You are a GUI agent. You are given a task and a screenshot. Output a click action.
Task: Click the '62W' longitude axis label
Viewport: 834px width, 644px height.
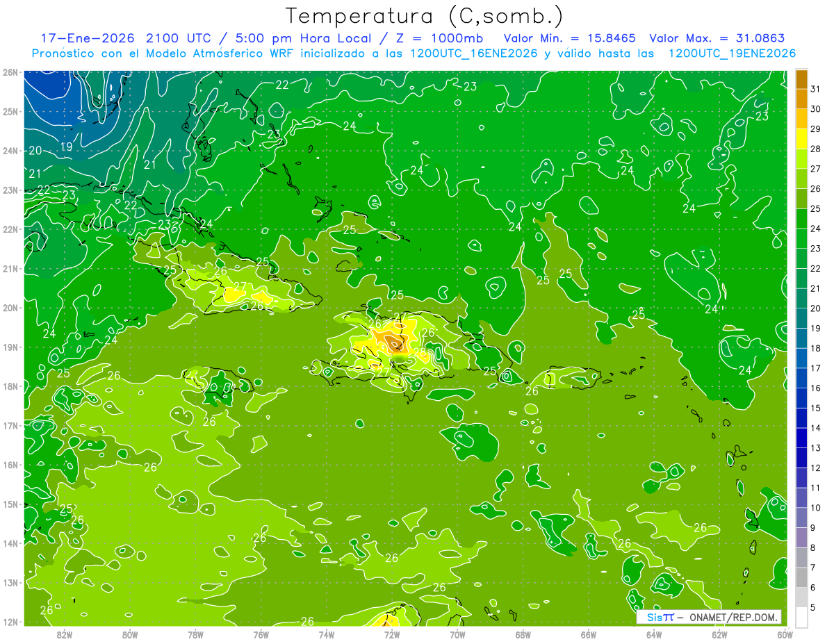click(720, 635)
